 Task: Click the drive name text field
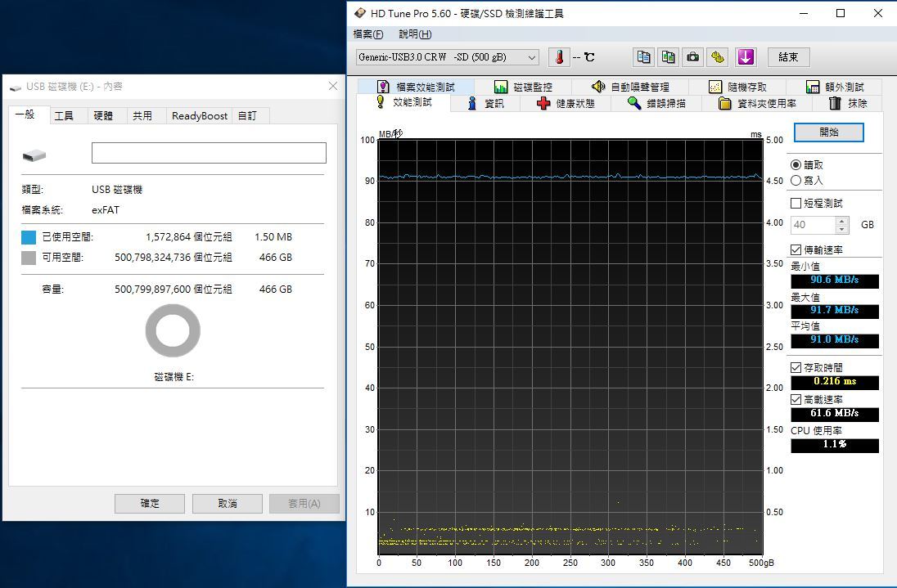[x=209, y=153]
